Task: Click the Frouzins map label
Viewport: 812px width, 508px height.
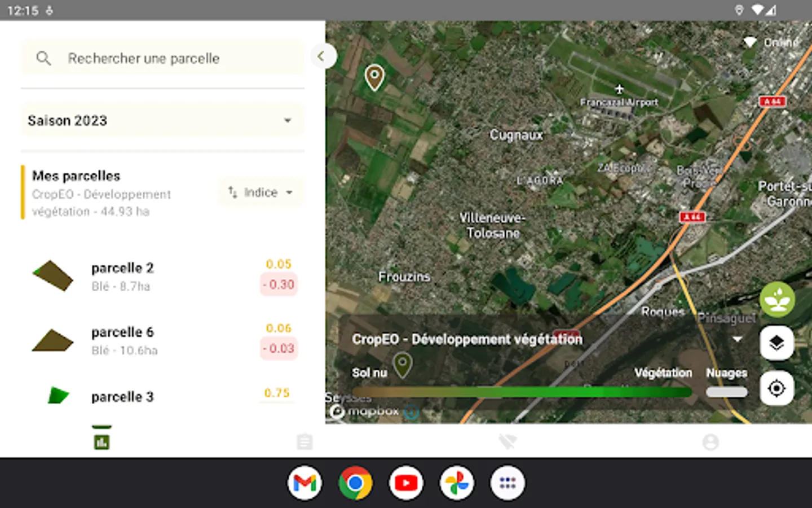Action: coord(404,277)
